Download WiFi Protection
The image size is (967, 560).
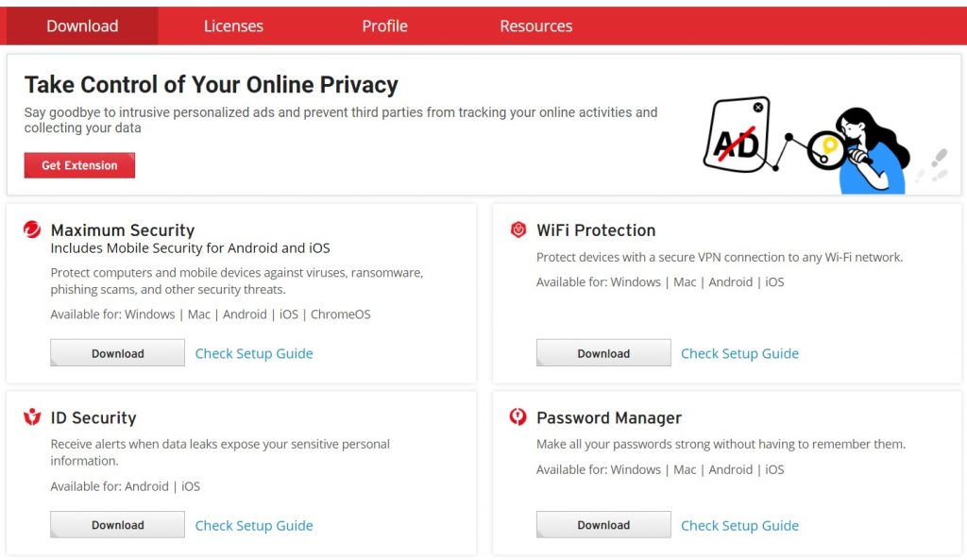point(603,353)
